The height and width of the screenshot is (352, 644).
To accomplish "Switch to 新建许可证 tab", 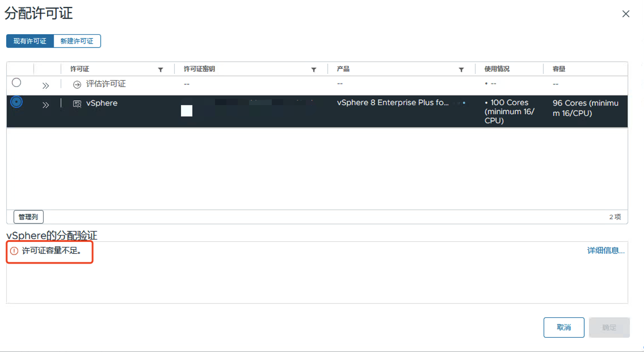I will click(77, 41).
